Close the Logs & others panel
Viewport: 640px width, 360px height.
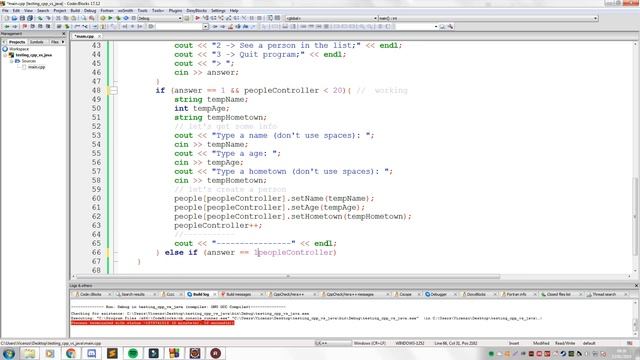tap(636, 286)
